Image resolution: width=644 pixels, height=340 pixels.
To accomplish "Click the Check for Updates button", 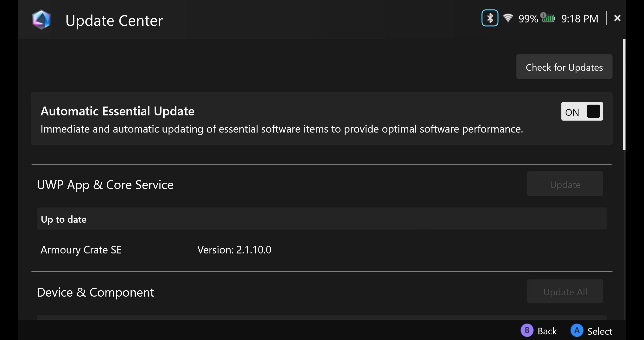I will (x=564, y=67).
